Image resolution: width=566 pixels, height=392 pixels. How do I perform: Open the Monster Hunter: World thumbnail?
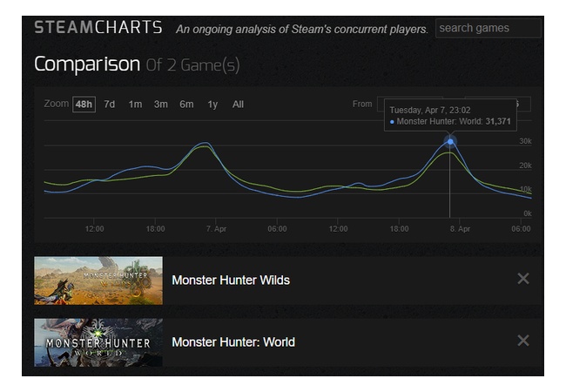pyautogui.click(x=98, y=342)
